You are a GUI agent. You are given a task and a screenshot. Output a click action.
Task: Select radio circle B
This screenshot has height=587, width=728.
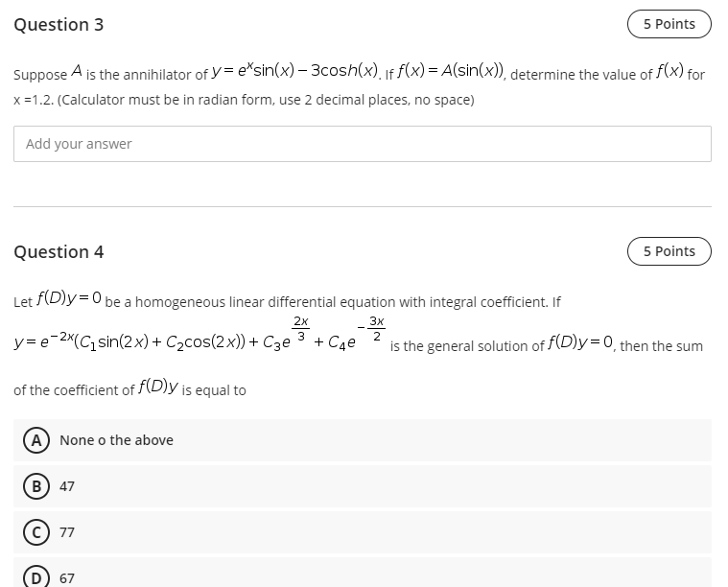click(x=36, y=486)
